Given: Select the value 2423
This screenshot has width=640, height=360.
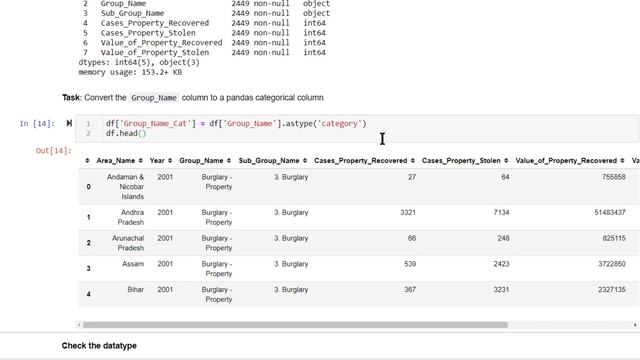Looking at the screenshot, I should [501, 264].
